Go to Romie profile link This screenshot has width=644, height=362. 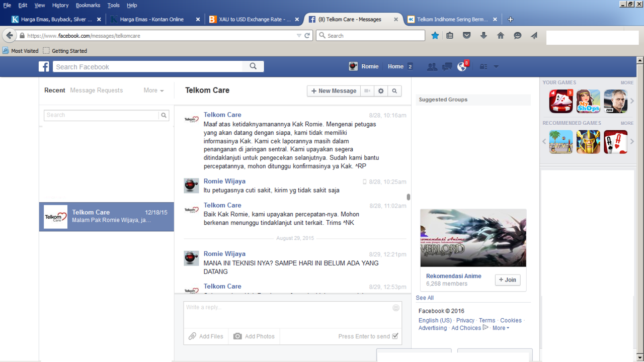tap(364, 66)
